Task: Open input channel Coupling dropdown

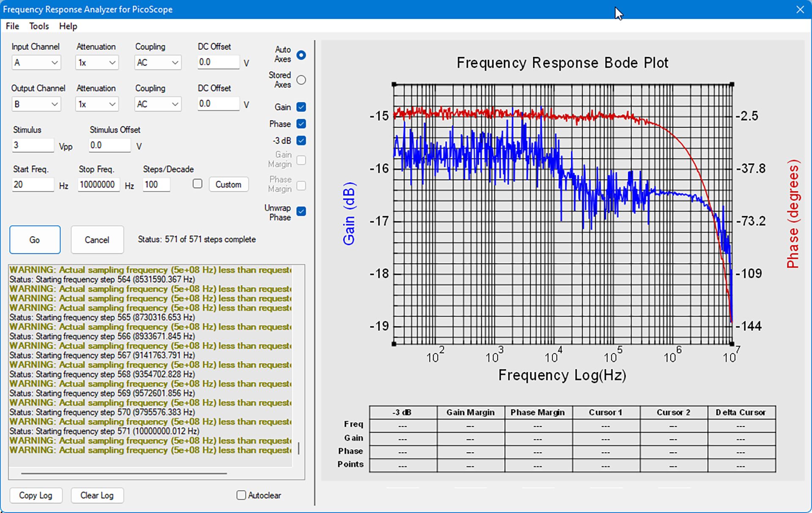Action: tap(158, 63)
